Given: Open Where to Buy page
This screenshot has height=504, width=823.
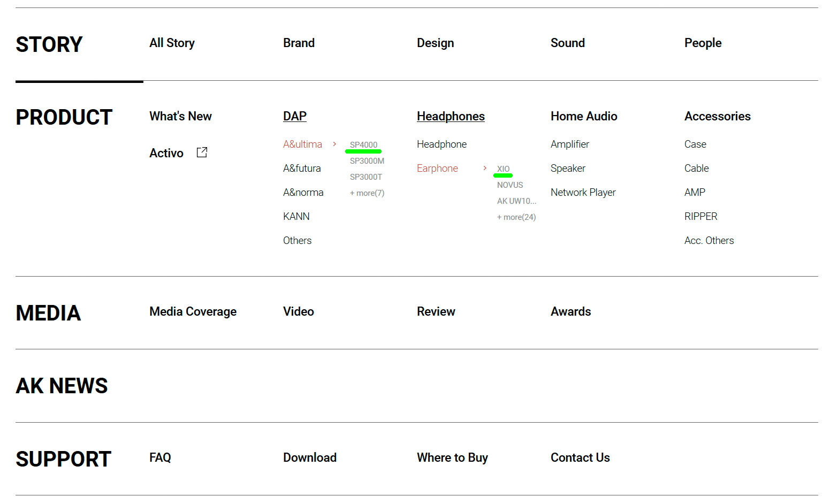Looking at the screenshot, I should coord(452,457).
